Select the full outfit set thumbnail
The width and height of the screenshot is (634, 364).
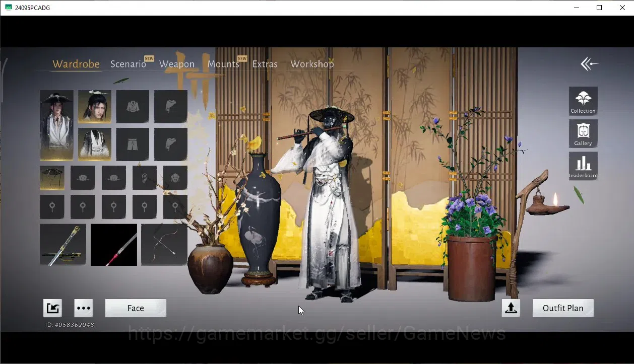coord(56,125)
